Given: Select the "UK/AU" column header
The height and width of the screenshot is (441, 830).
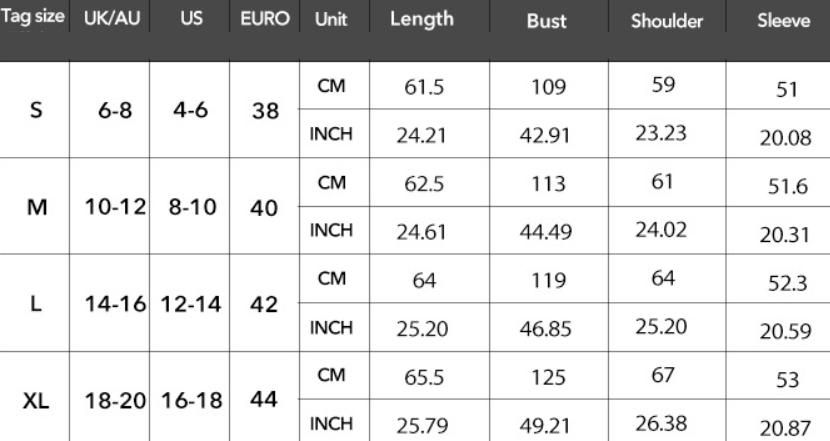Looking at the screenshot, I should click(109, 21).
